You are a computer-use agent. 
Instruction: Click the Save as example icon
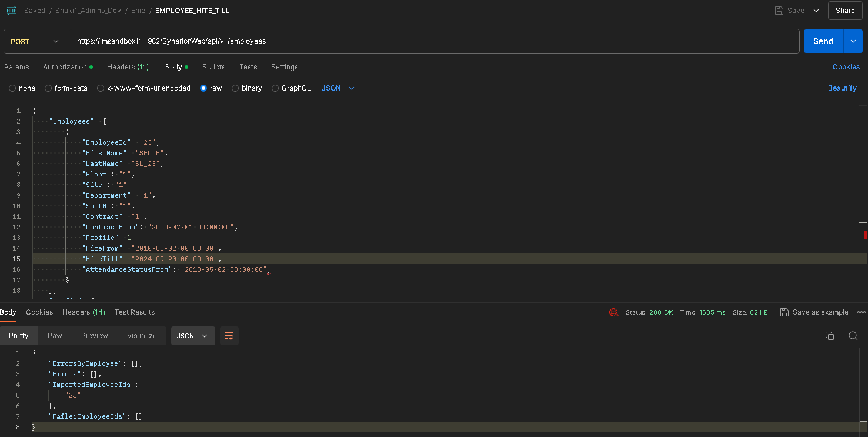[x=784, y=312]
